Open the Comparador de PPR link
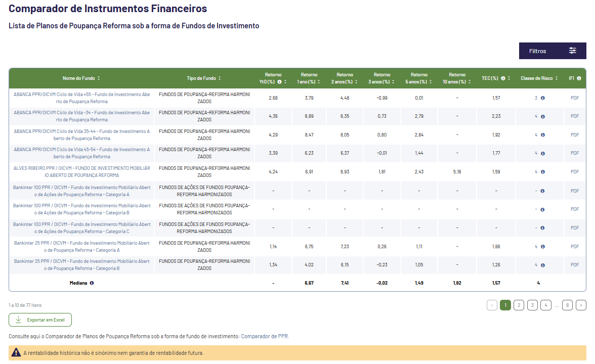 265,336
